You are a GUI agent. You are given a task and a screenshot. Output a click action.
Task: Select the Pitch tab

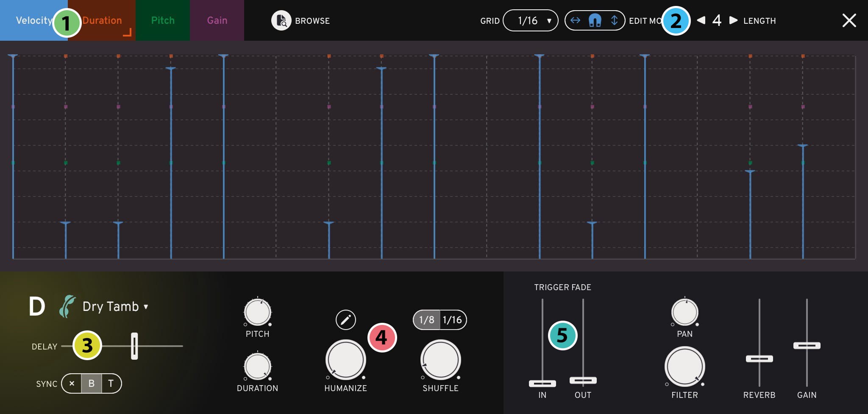pyautogui.click(x=163, y=20)
